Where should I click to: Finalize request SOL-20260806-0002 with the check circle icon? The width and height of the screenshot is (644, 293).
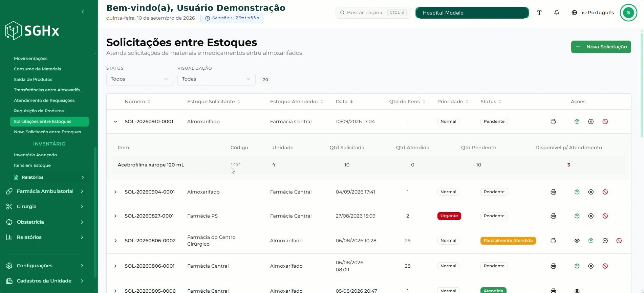(x=605, y=241)
